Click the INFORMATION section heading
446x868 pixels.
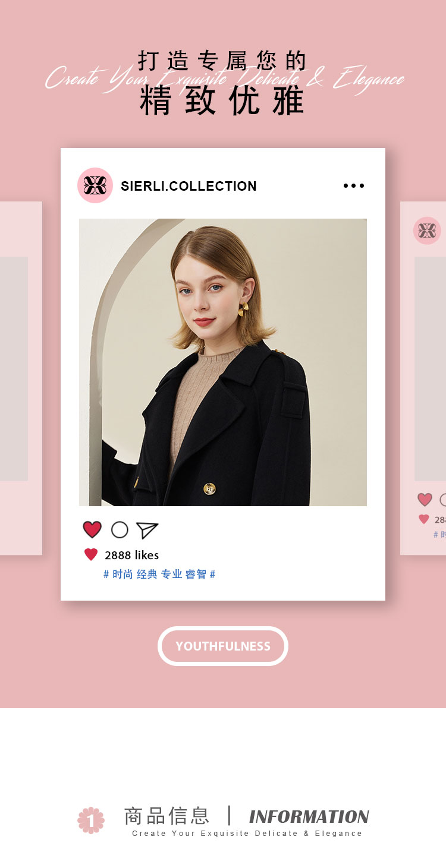[x=309, y=816]
